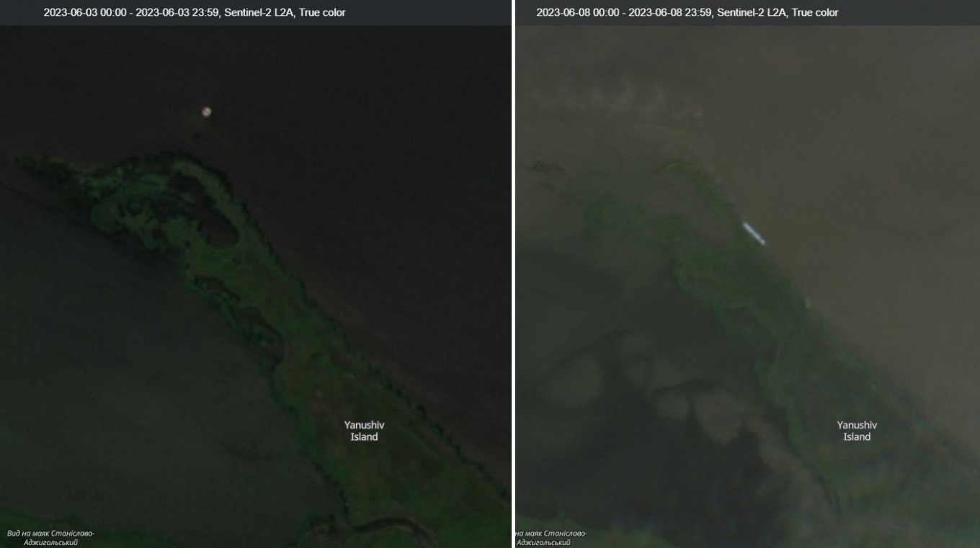Click Yanushiv Island label in left image
The width and height of the screenshot is (980, 548).
pos(364,431)
